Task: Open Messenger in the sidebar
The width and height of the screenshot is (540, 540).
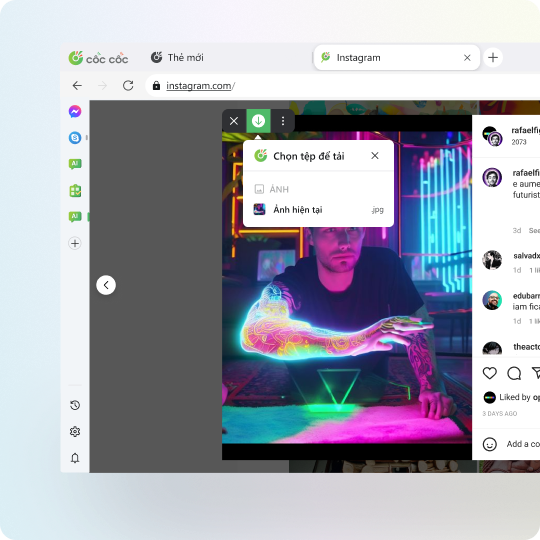Action: click(75, 111)
